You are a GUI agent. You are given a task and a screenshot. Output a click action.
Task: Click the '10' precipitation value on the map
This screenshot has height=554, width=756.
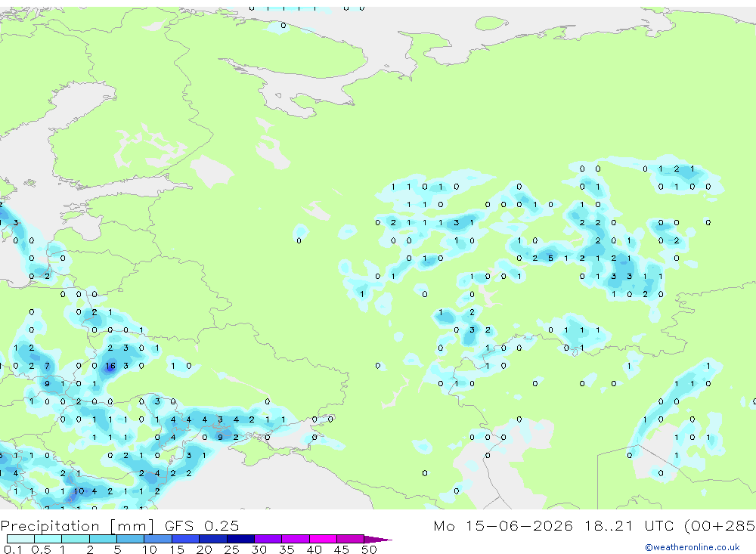point(79,491)
